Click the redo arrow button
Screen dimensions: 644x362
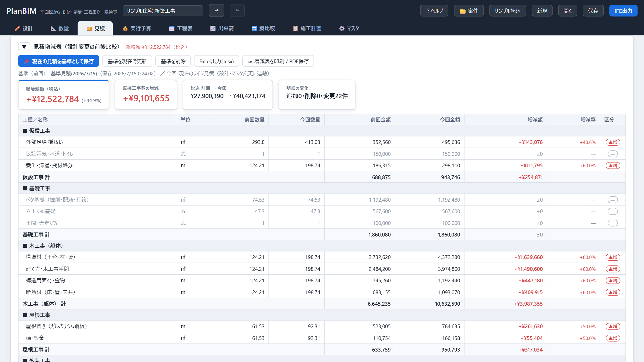click(x=237, y=11)
